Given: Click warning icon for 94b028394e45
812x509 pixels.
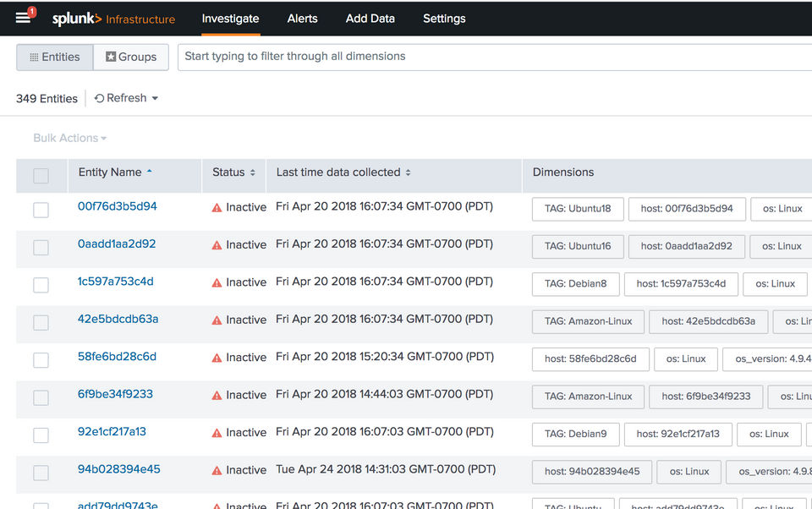Looking at the screenshot, I should [x=217, y=471].
